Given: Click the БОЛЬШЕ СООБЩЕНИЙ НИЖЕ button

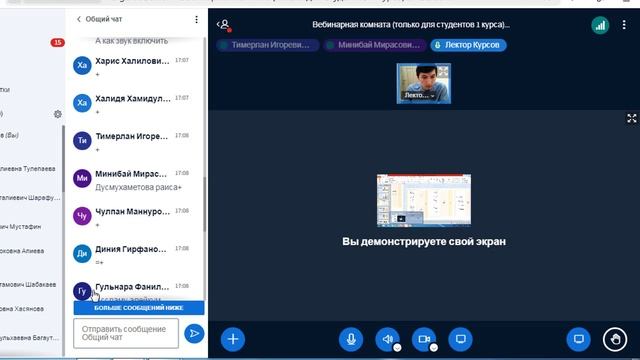Looking at the screenshot, I should [139, 308].
